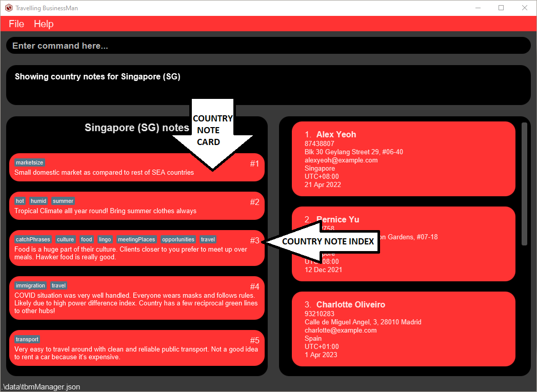Click the 'transport' tag on note #5
Image resolution: width=537 pixels, height=392 pixels.
pyautogui.click(x=27, y=339)
